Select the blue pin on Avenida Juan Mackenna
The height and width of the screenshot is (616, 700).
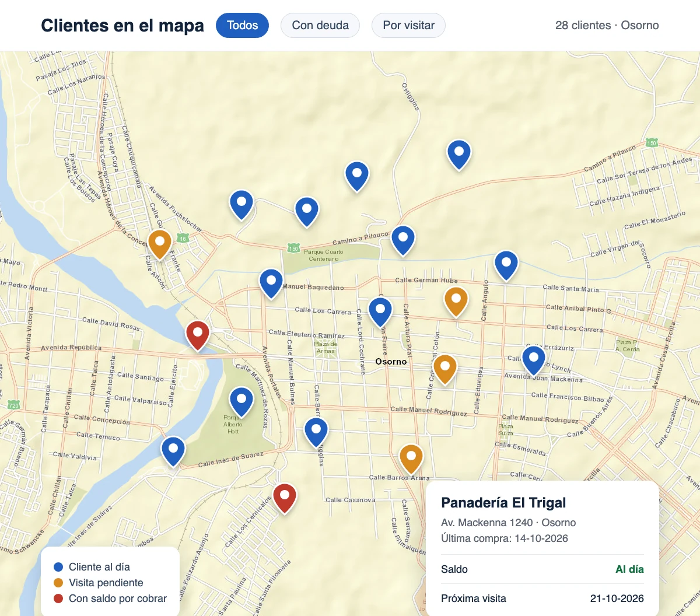click(x=533, y=360)
